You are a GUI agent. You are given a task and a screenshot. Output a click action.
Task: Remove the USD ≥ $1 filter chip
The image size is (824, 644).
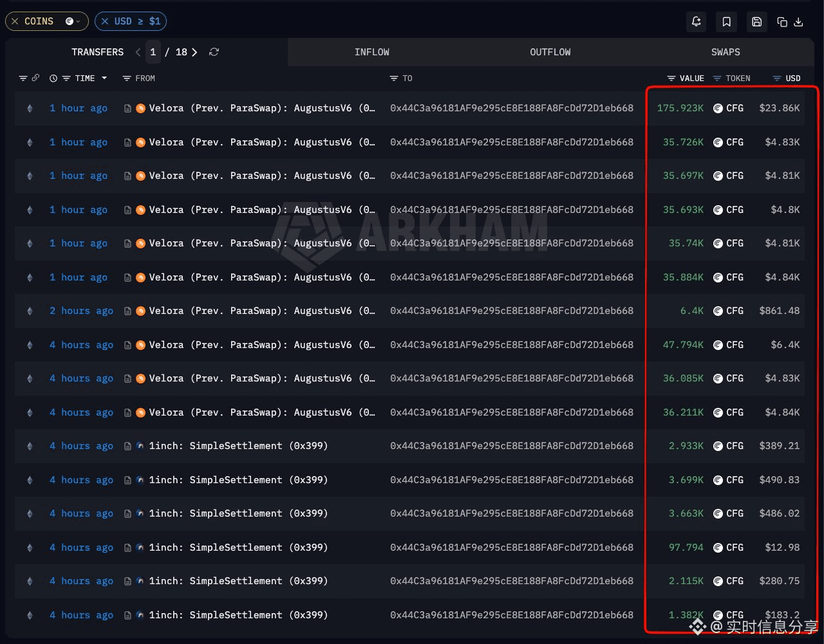pyautogui.click(x=105, y=21)
